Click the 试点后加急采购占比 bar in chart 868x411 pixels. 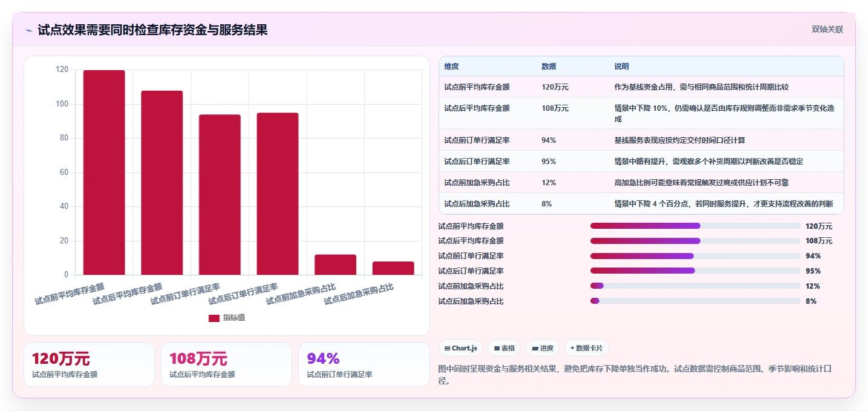393,268
